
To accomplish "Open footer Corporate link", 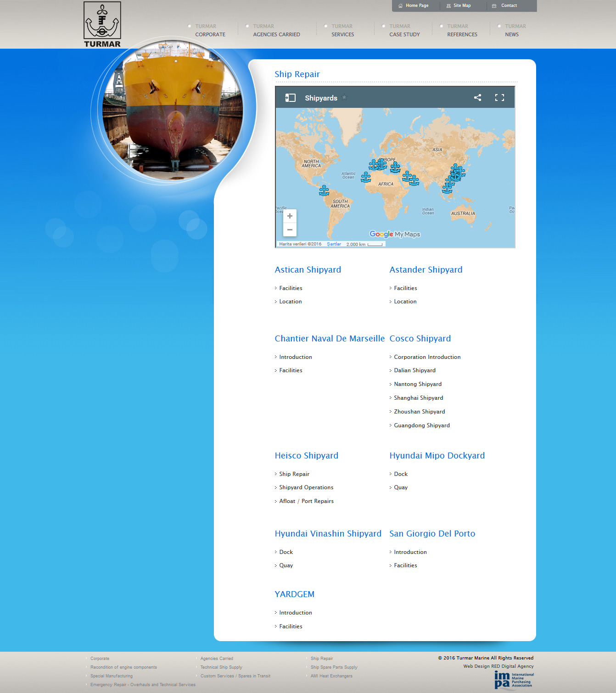I will click(x=100, y=659).
